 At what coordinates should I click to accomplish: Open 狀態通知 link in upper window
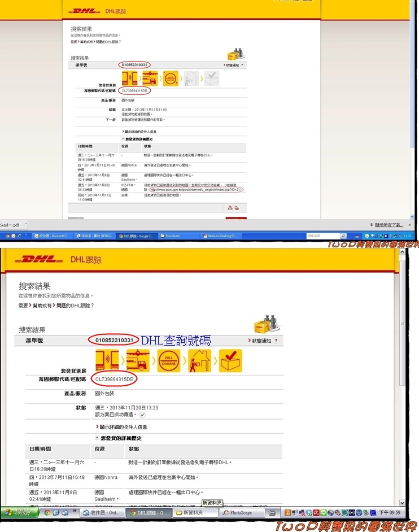pyautogui.click(x=232, y=65)
